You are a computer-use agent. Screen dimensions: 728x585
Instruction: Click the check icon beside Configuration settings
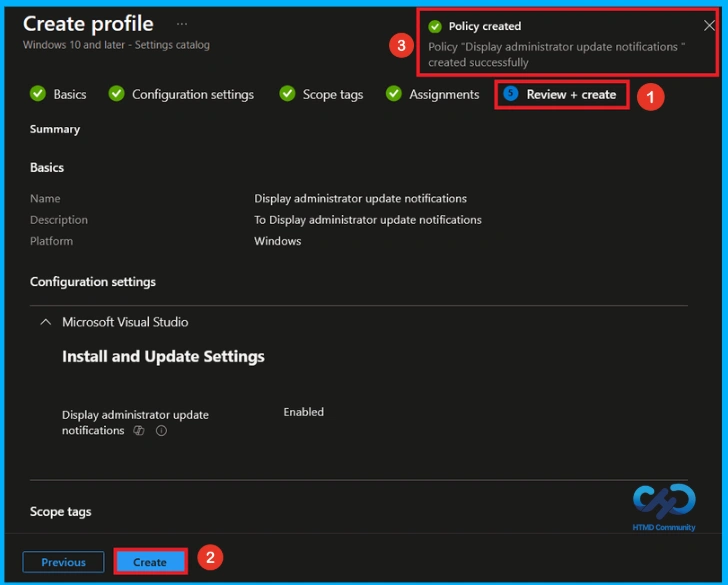[116, 94]
